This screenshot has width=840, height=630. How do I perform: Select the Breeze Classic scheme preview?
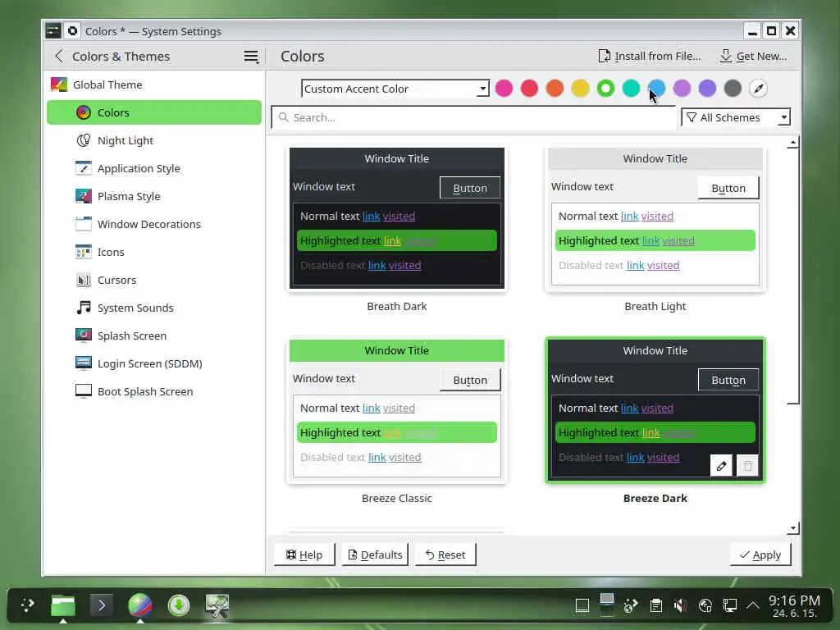point(396,410)
